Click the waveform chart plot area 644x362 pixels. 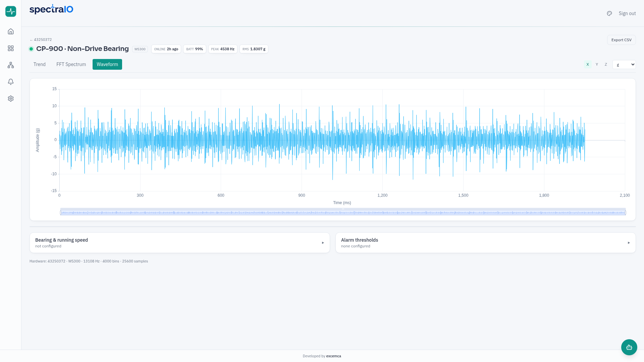[x=342, y=140]
